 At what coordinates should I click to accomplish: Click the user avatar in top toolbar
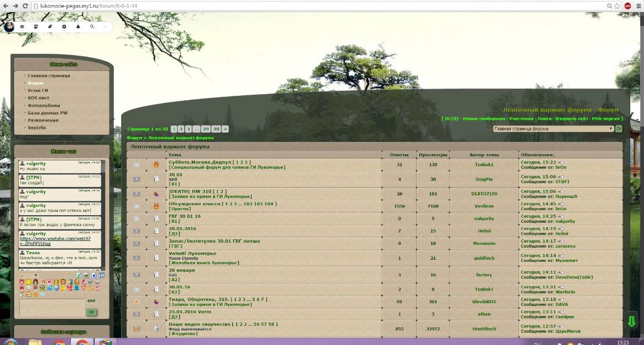9,27
